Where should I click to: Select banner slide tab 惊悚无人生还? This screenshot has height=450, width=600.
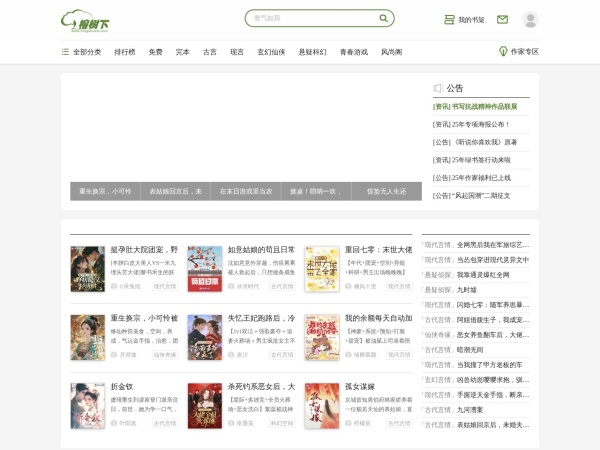click(386, 191)
